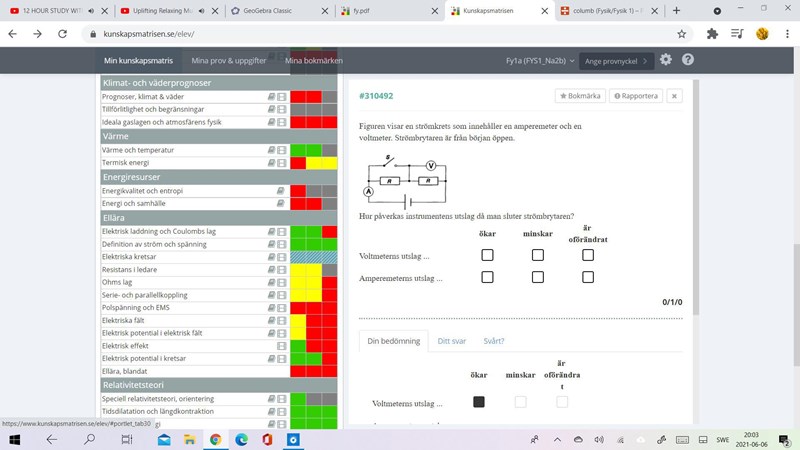The image size is (800, 450).
Task: Check 'är oförändrat' for Voltmeterns utslag
Action: [588, 255]
